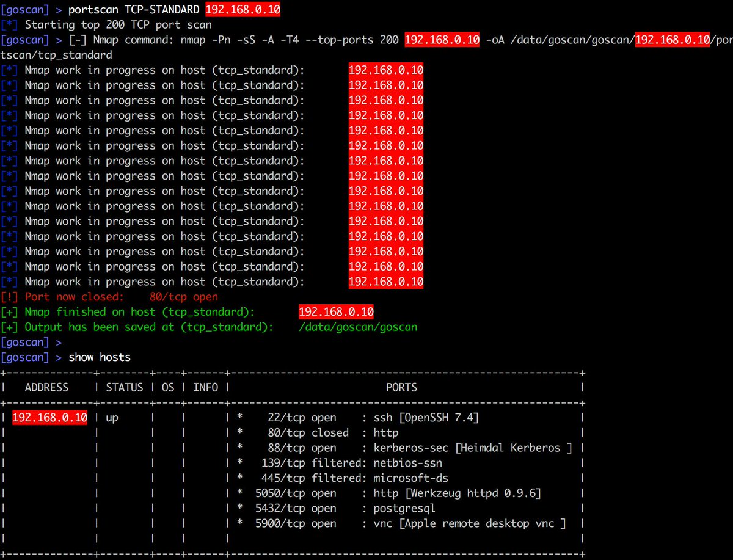The width and height of the screenshot is (733, 560).
Task: Click the highlighted 192.168.0.10 in hosts table
Action: (49, 418)
